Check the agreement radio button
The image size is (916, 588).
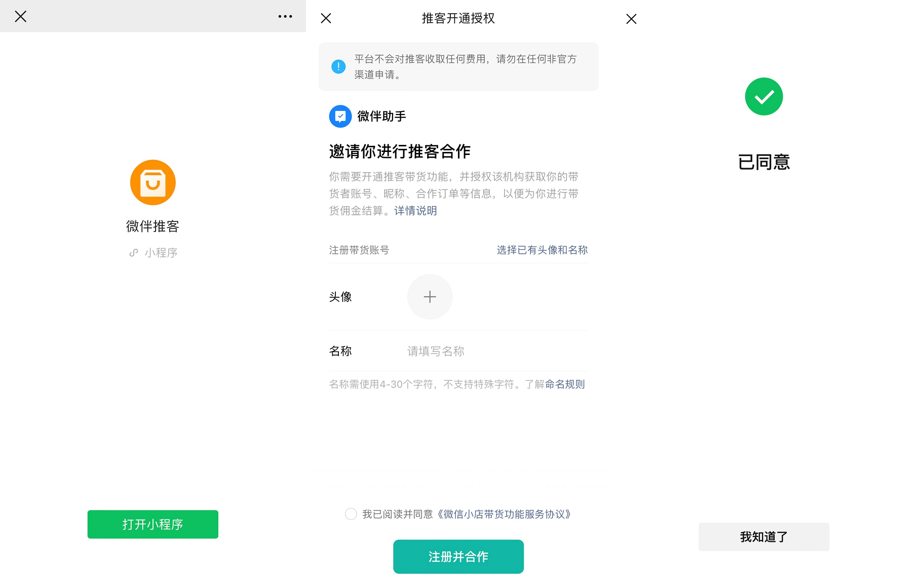point(351,514)
